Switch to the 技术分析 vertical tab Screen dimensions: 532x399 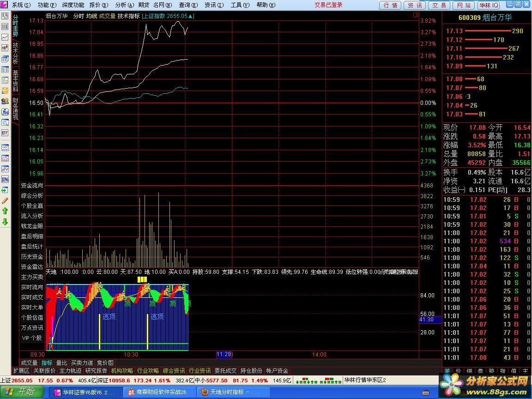(16, 53)
